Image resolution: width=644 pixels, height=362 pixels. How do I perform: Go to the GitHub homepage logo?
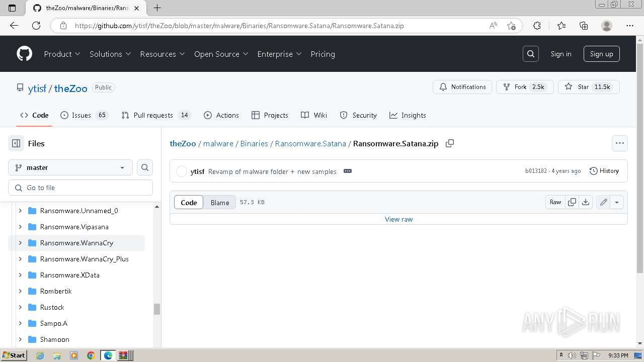24,54
